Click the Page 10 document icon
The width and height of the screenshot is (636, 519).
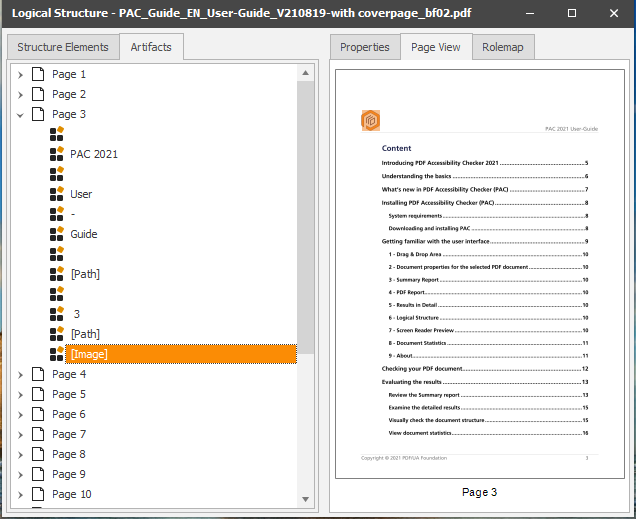click(38, 494)
